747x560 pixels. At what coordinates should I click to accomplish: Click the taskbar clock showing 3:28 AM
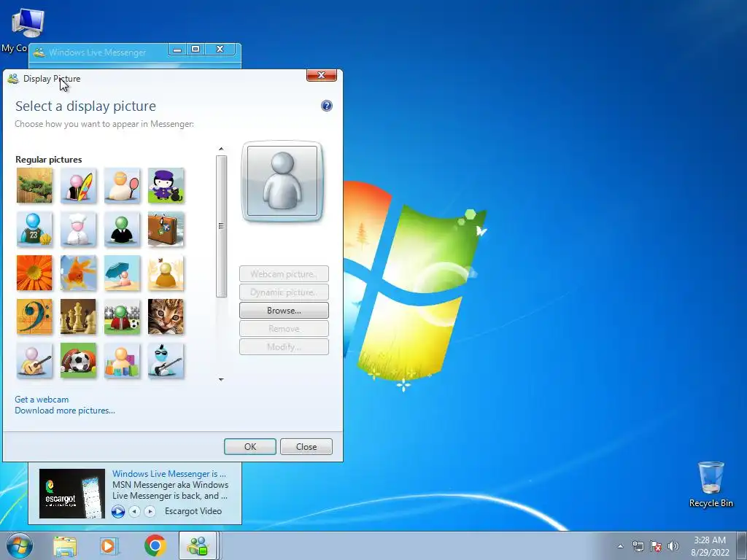(x=710, y=546)
